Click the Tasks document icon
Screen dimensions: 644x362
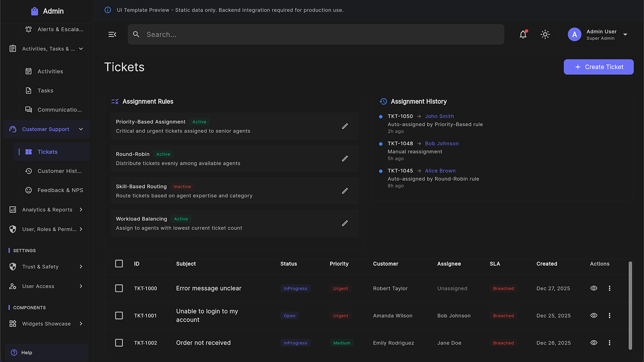tap(29, 90)
